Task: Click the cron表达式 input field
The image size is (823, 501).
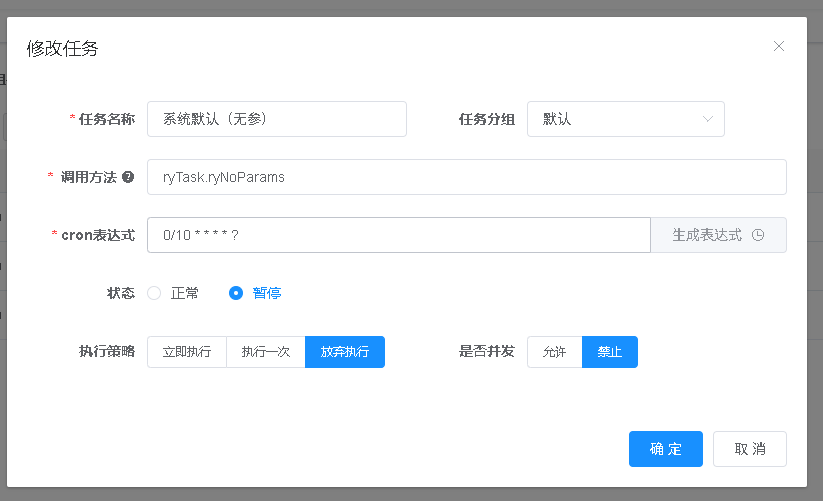Action: tap(398, 235)
